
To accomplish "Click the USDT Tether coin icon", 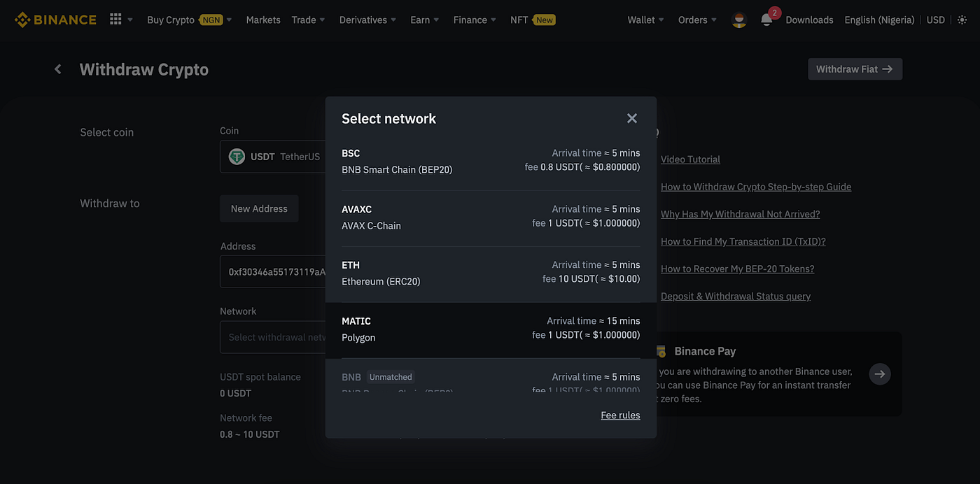I will [x=237, y=157].
